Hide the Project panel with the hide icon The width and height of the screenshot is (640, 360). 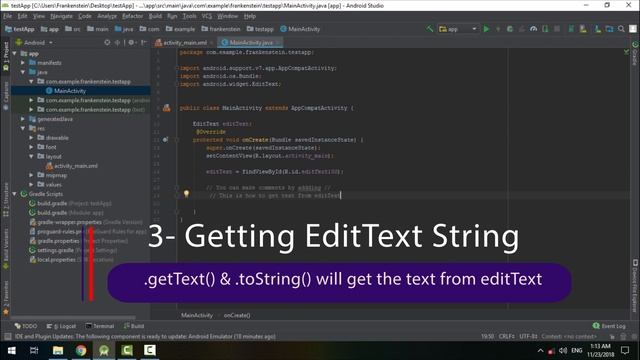pyautogui.click(x=144, y=42)
